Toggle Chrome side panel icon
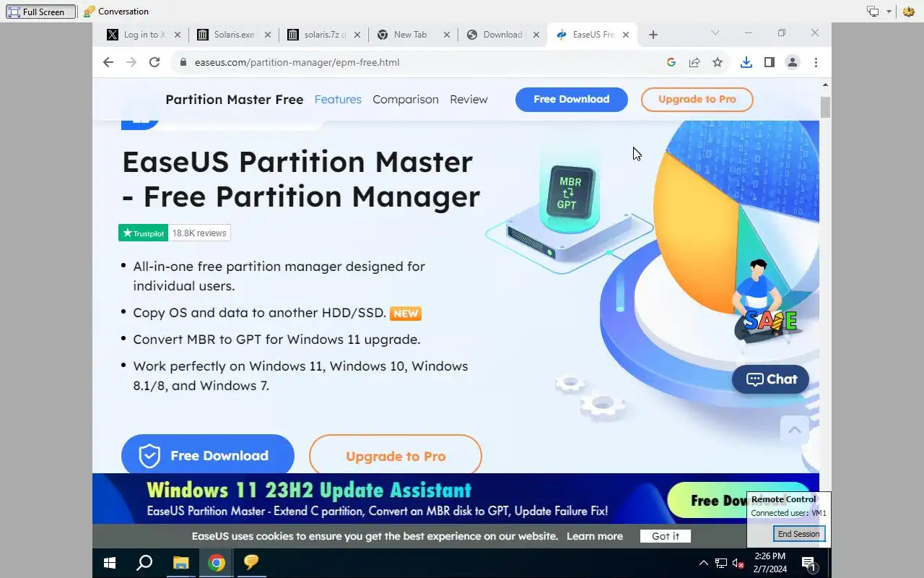 pyautogui.click(x=769, y=62)
